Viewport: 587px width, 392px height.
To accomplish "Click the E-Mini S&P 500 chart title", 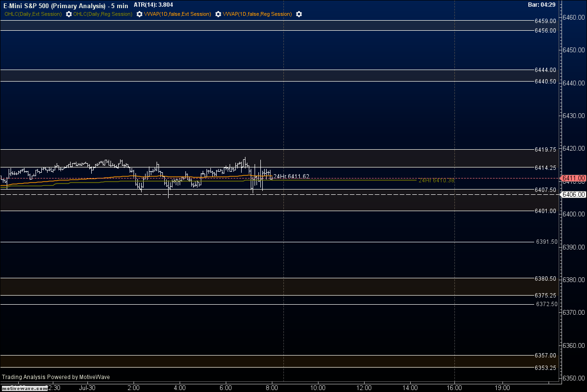I will click(x=65, y=6).
